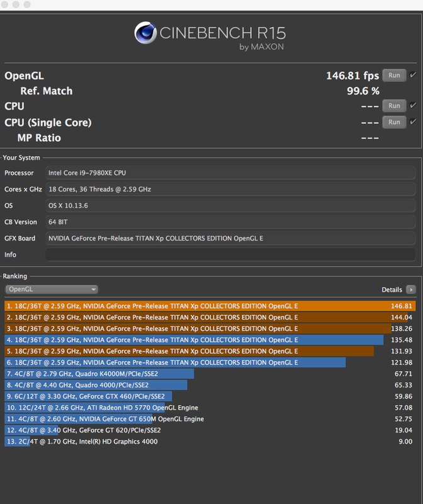
Task: Run the CPU (Single Core) benchmark
Action: 394,122
